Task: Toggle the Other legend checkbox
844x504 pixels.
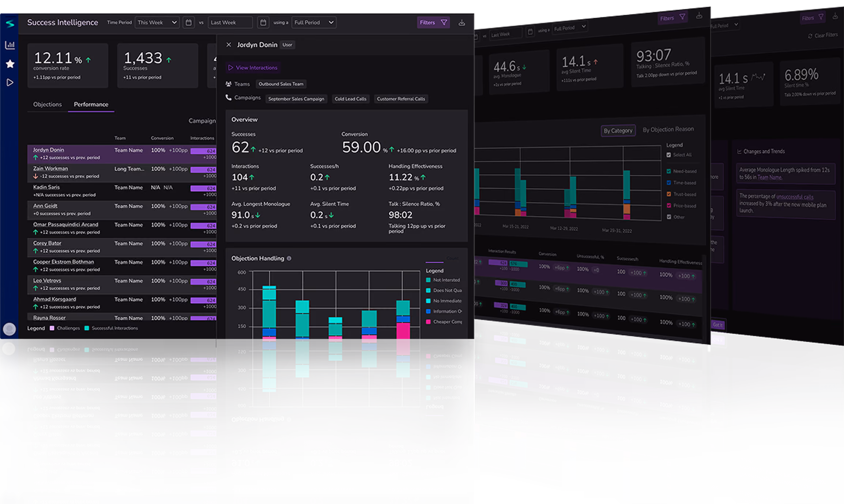Action: point(669,217)
